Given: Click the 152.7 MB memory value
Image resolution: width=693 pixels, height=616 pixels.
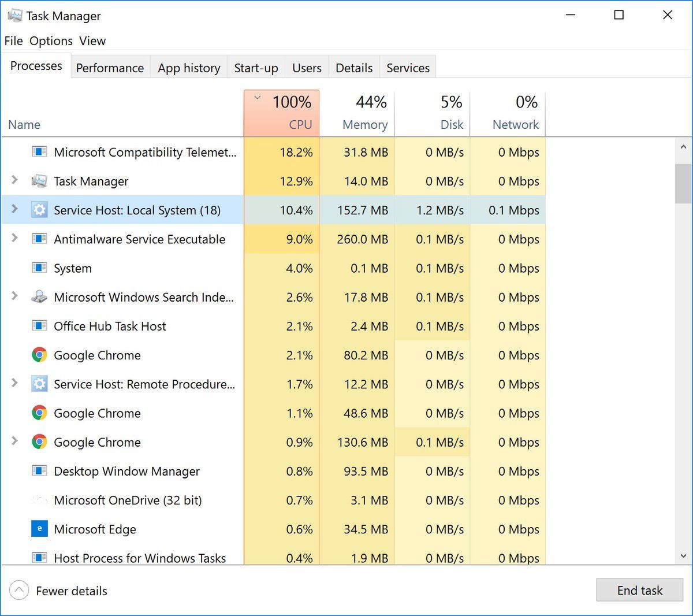Looking at the screenshot, I should pos(363,210).
